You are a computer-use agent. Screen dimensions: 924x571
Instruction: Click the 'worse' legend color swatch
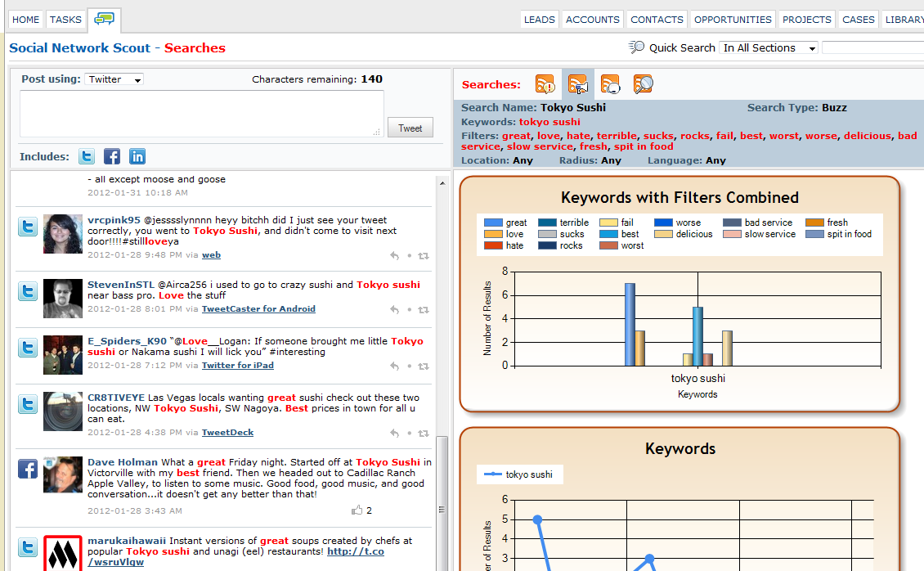click(663, 223)
